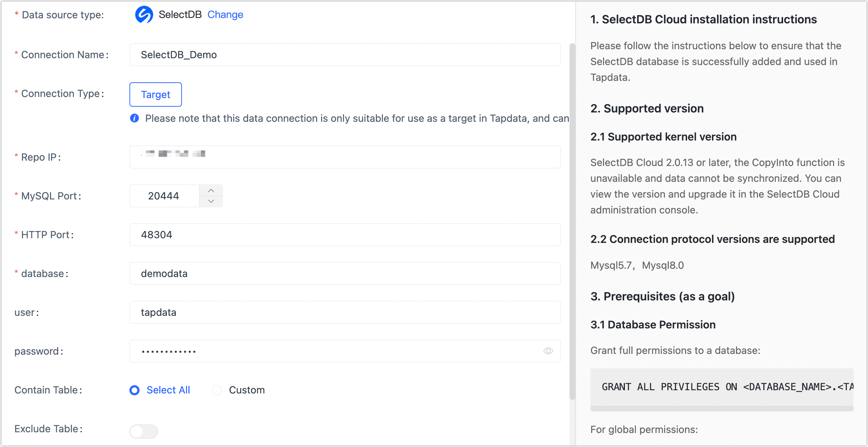The height and width of the screenshot is (447, 868).
Task: Enable the Exclude Table toggle
Action: tap(144, 431)
